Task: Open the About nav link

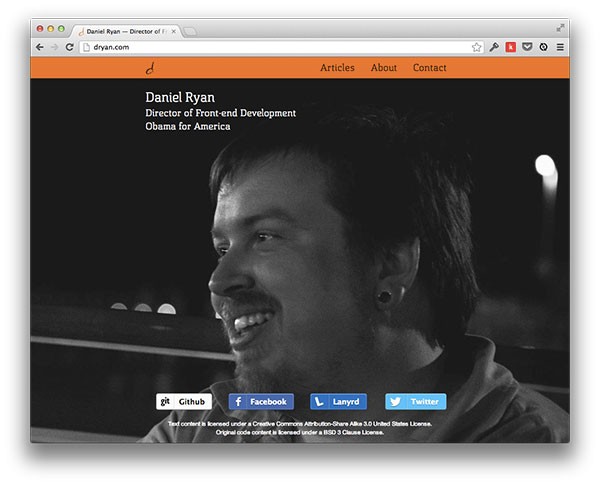Action: point(383,68)
